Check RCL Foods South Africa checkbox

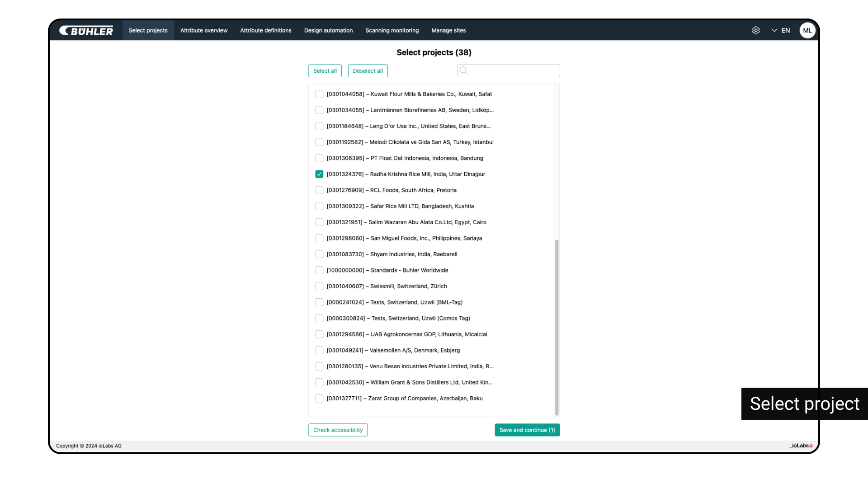[x=319, y=190]
